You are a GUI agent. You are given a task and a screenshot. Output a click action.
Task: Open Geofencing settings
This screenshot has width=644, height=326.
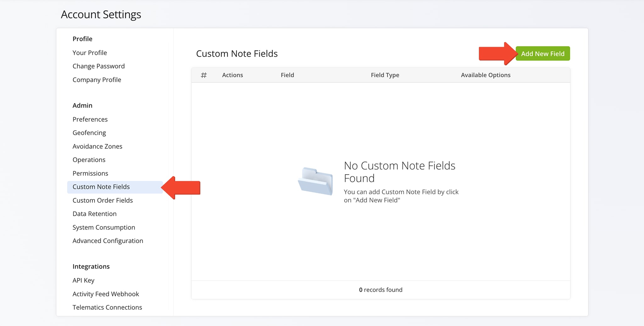click(x=89, y=133)
